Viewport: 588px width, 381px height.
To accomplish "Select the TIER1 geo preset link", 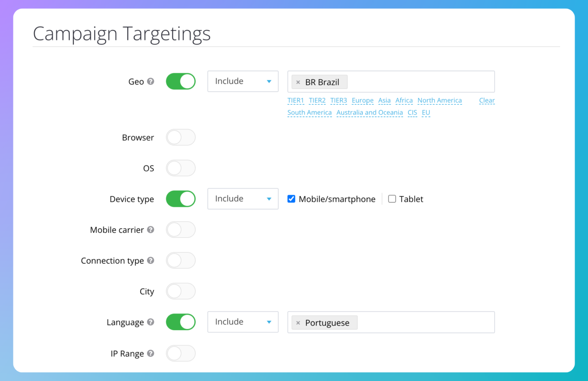I will (296, 101).
